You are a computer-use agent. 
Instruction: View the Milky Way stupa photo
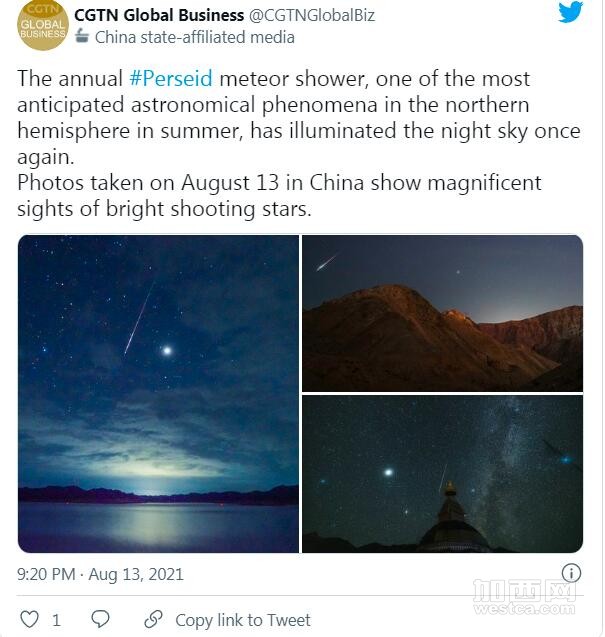pyautogui.click(x=442, y=474)
